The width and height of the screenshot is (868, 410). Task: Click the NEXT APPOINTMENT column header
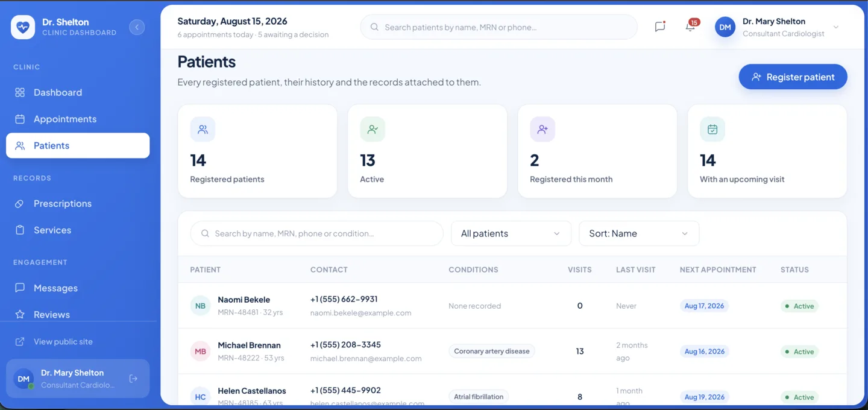tap(718, 270)
